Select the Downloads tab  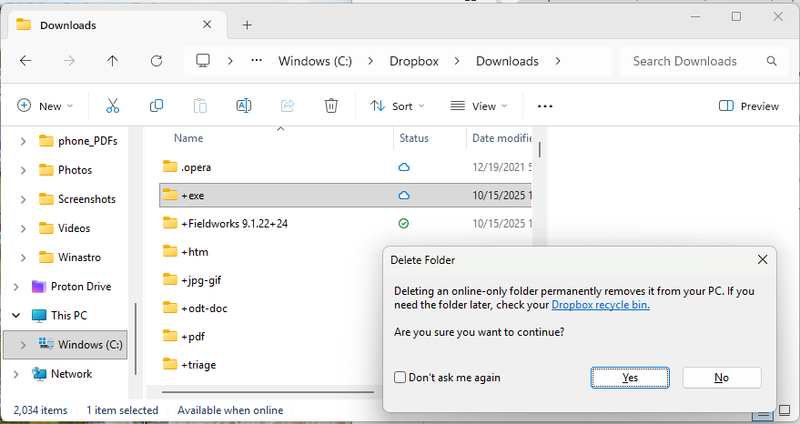pyautogui.click(x=110, y=24)
